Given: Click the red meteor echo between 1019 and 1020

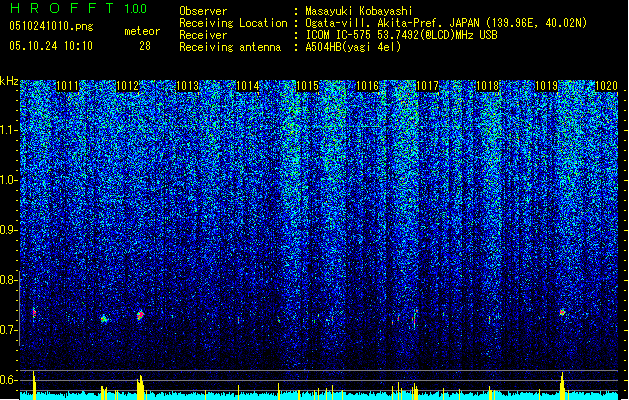Looking at the screenshot, I should (x=562, y=312).
